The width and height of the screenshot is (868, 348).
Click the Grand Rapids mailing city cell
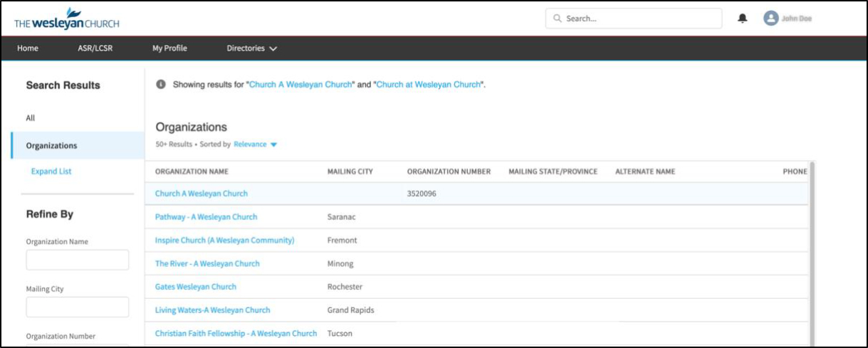pos(350,310)
